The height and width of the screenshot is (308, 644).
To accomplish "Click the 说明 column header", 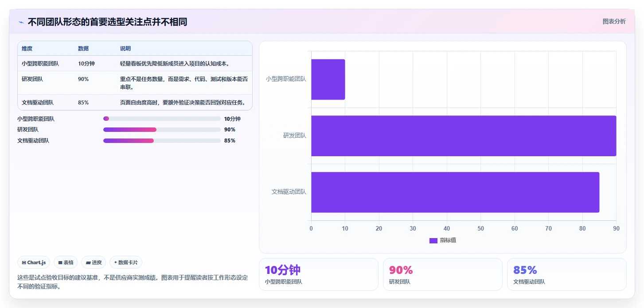I will click(125, 49).
